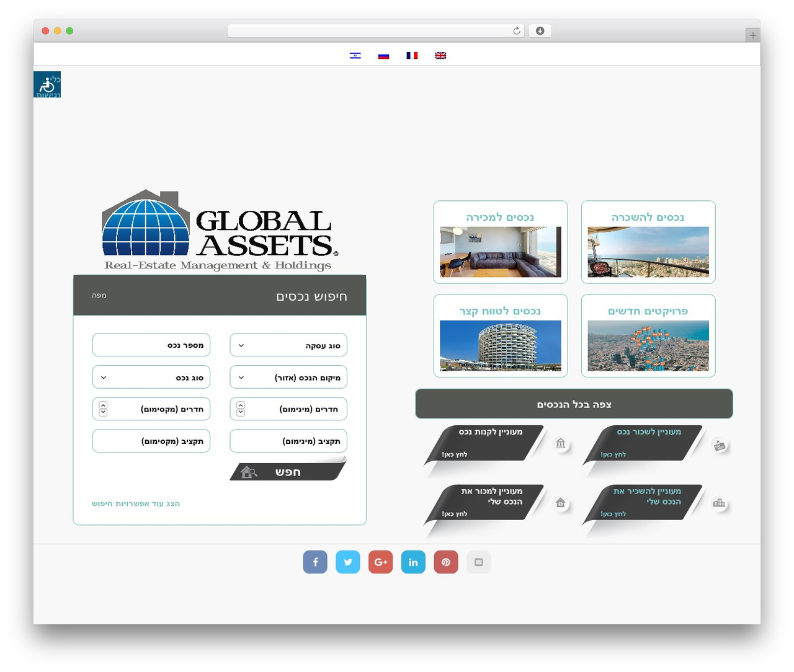Screen dimensions: 794x672
Task: Share page on LinkedIn
Action: click(413, 562)
